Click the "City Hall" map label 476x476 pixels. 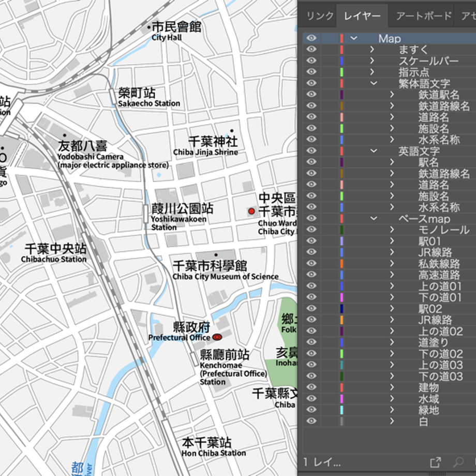coord(167,37)
